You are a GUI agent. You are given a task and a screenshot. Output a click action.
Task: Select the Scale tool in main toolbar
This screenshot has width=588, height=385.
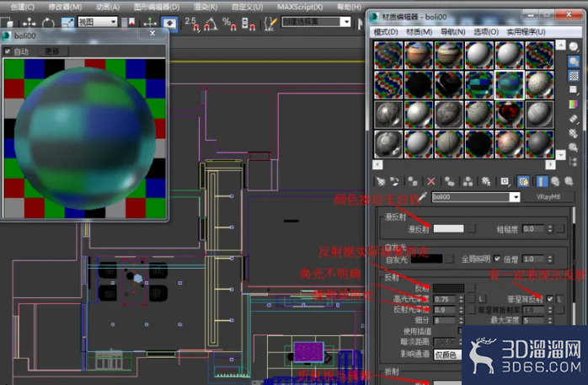point(67,24)
